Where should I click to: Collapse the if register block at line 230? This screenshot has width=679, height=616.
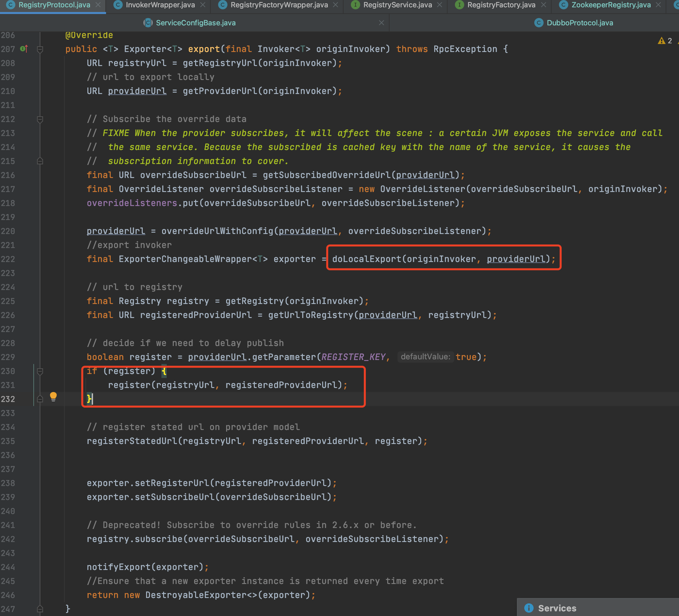point(40,371)
